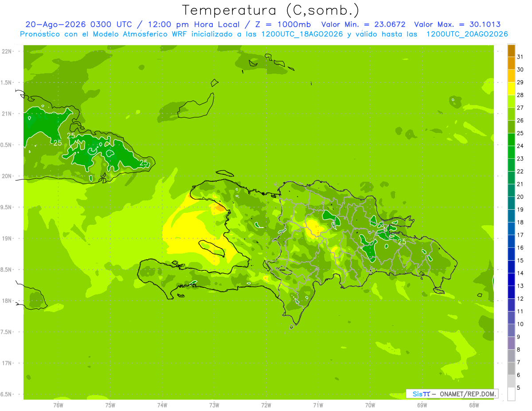Click the '1200UTC_20AGO2026' valid-until time
Image resolution: width=532 pixels, height=411 pixels.
click(x=467, y=34)
